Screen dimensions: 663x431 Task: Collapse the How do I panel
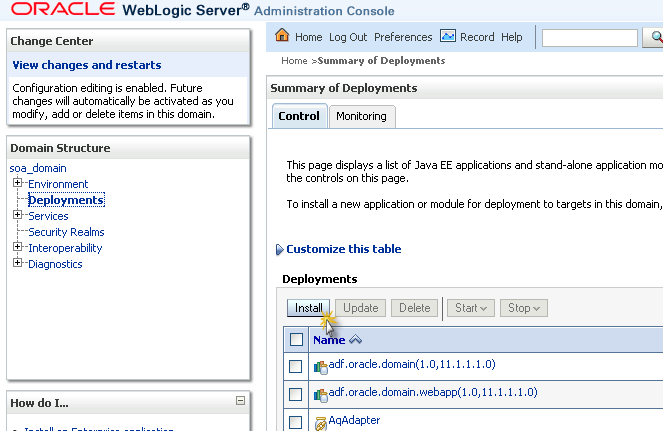pyautogui.click(x=240, y=401)
